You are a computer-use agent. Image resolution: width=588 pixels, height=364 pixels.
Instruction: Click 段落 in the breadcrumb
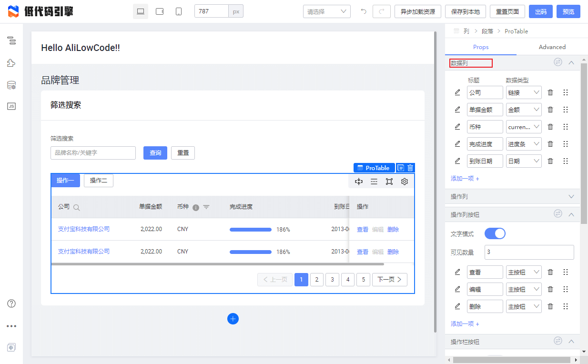pyautogui.click(x=487, y=31)
